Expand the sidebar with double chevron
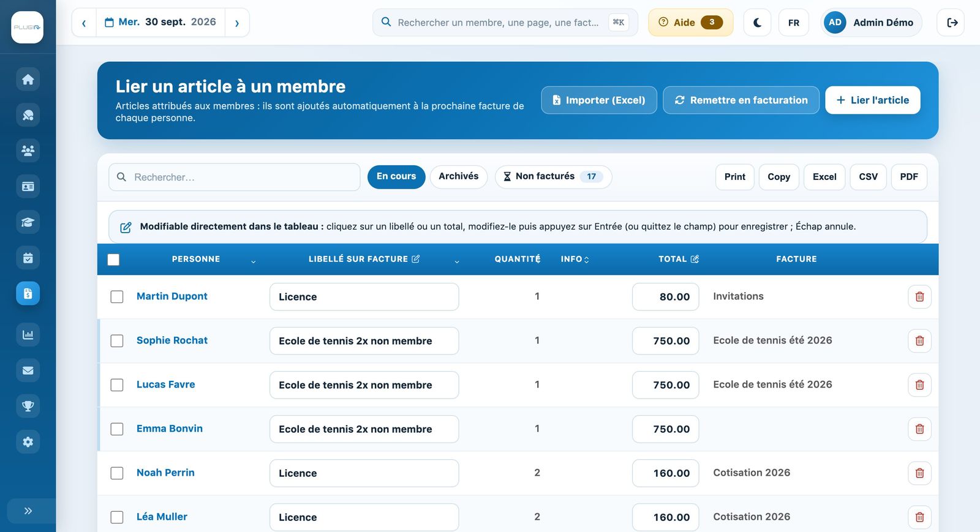980x532 pixels. click(28, 511)
